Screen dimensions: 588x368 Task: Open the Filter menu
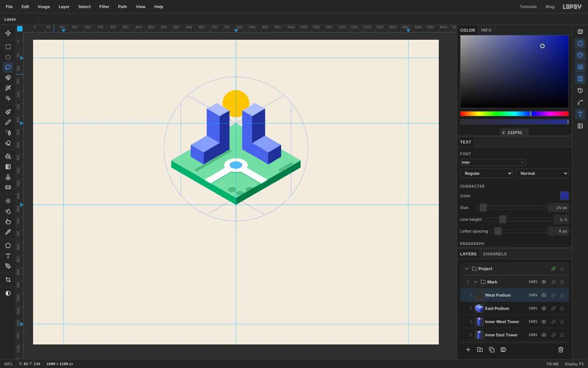pos(104,7)
